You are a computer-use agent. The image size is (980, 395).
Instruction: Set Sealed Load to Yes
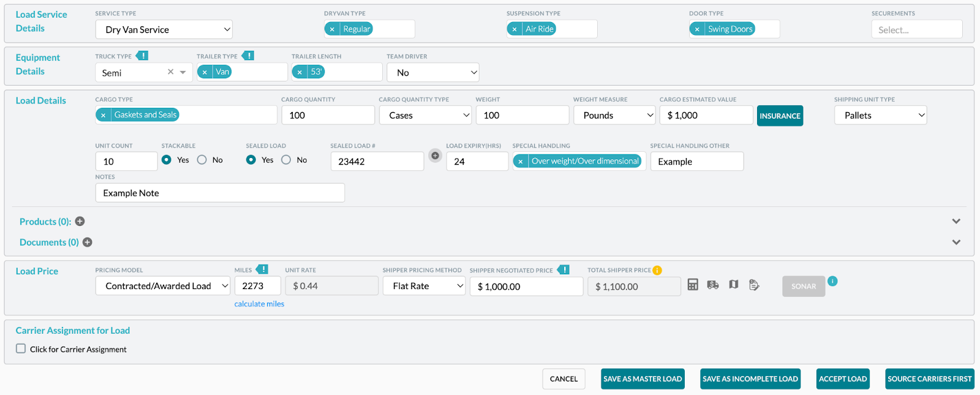(x=251, y=160)
